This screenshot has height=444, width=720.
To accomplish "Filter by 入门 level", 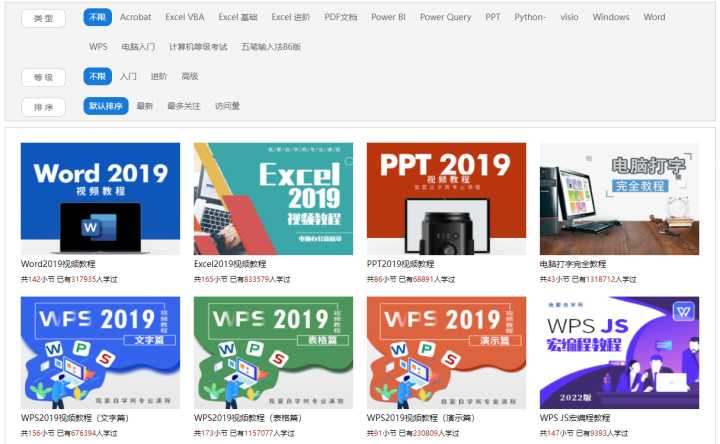I will (x=128, y=76).
